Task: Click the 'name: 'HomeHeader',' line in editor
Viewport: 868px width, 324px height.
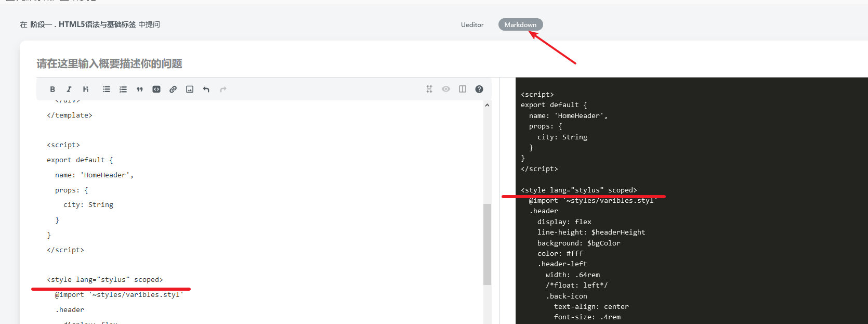Action: click(94, 175)
